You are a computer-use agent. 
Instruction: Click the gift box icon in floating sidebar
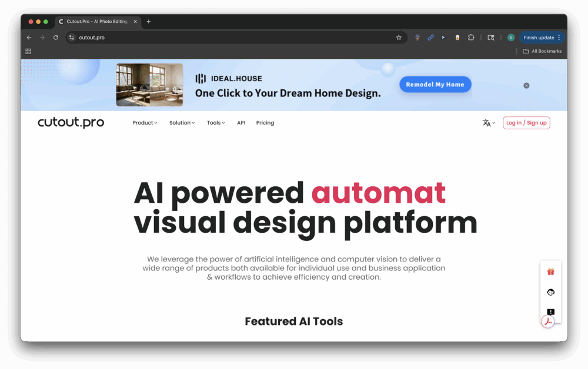click(550, 271)
